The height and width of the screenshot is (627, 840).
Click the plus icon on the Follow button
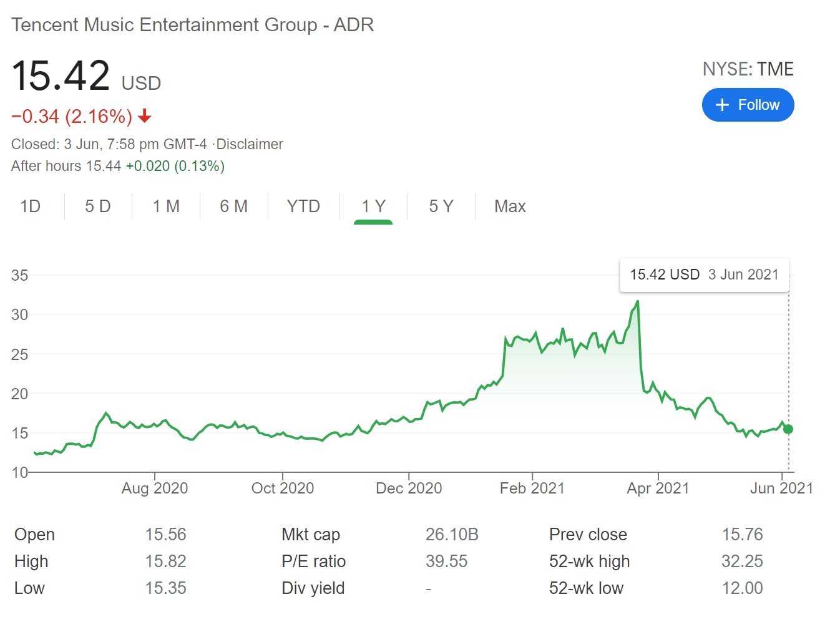click(721, 105)
